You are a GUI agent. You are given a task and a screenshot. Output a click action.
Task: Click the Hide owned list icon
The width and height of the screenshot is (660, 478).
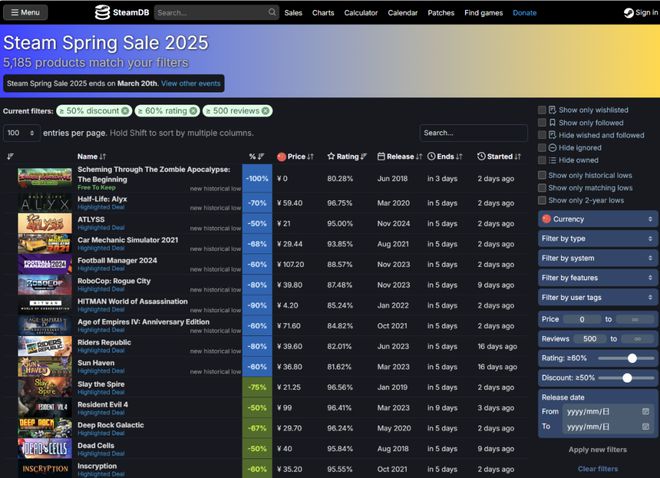click(x=552, y=160)
